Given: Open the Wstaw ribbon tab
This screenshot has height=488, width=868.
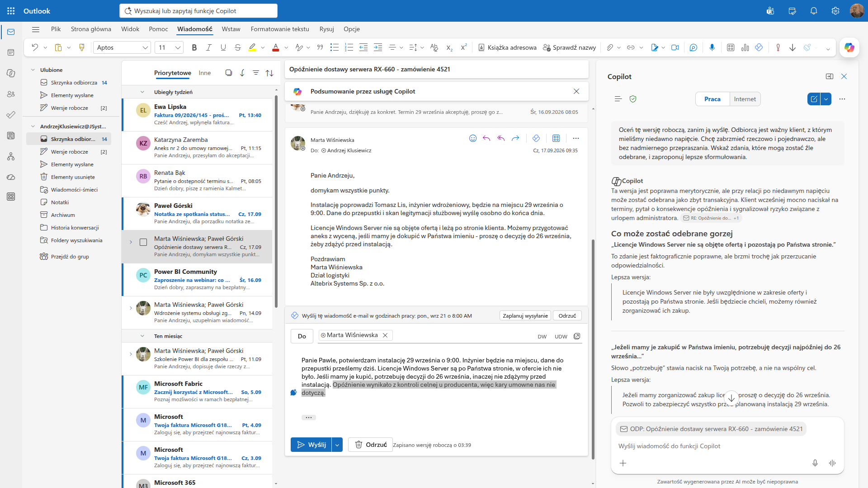Looking at the screenshot, I should pos(231,29).
